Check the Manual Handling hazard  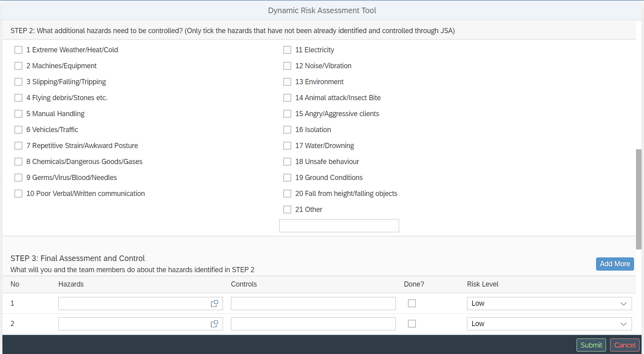pyautogui.click(x=18, y=114)
